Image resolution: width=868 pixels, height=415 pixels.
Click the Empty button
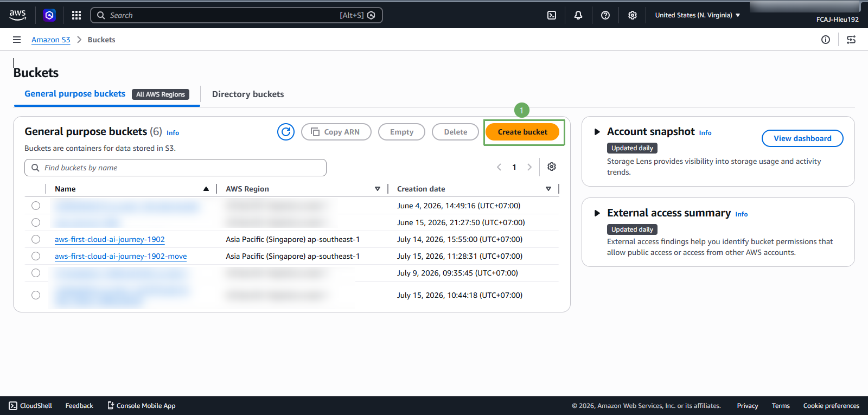pos(401,132)
